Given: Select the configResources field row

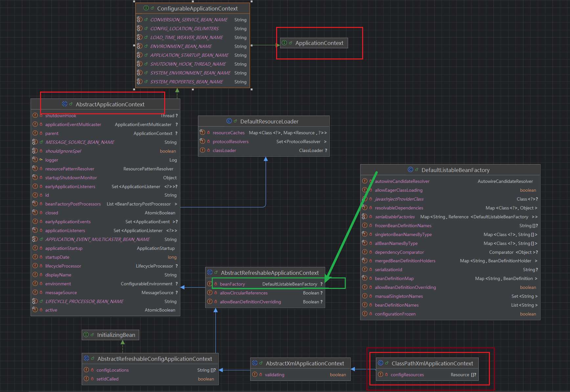Looking at the screenshot, I should click(407, 375).
